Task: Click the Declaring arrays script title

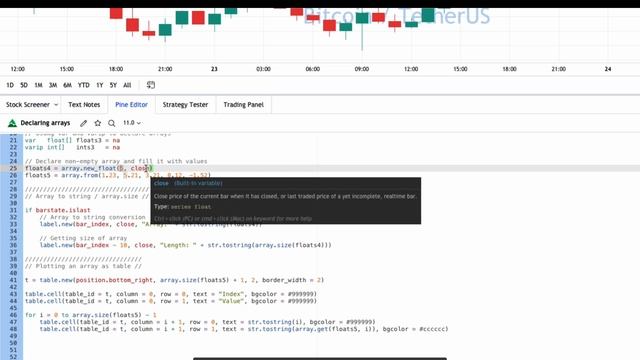Action: click(x=45, y=123)
